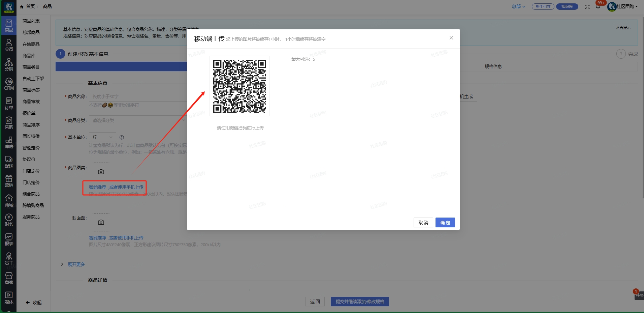
Task: Click 取消 in the upload dialog
Action: click(x=423, y=223)
